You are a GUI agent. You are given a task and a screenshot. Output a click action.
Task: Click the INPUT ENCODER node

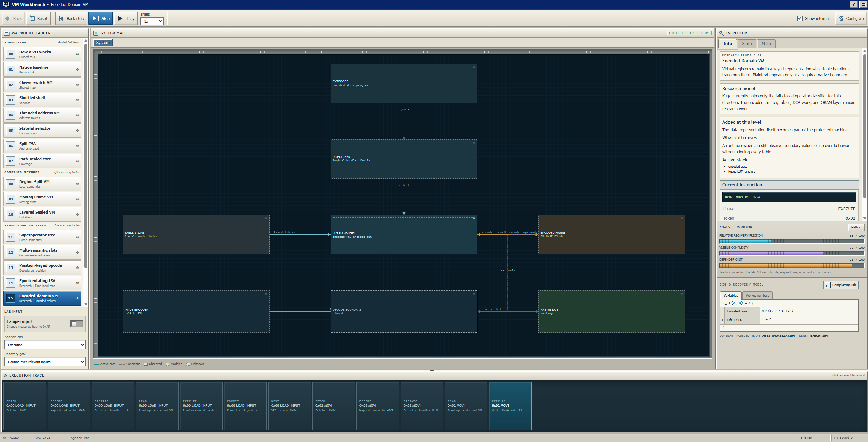[x=196, y=311]
